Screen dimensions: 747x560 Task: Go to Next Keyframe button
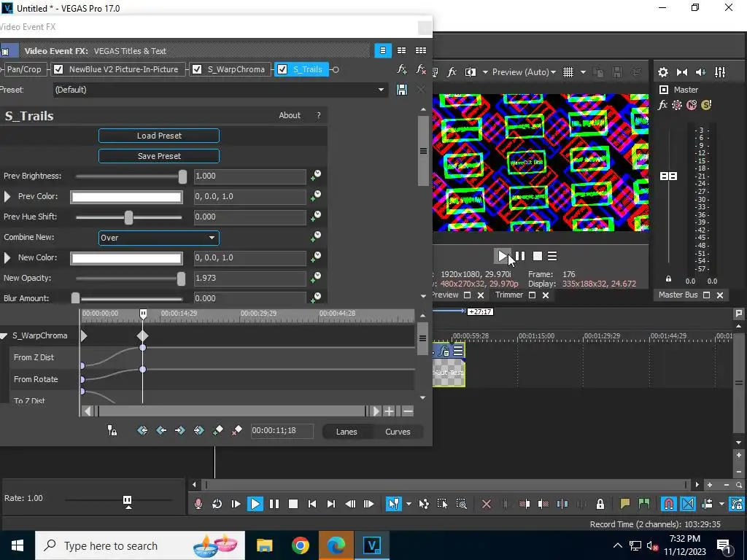coord(179,430)
